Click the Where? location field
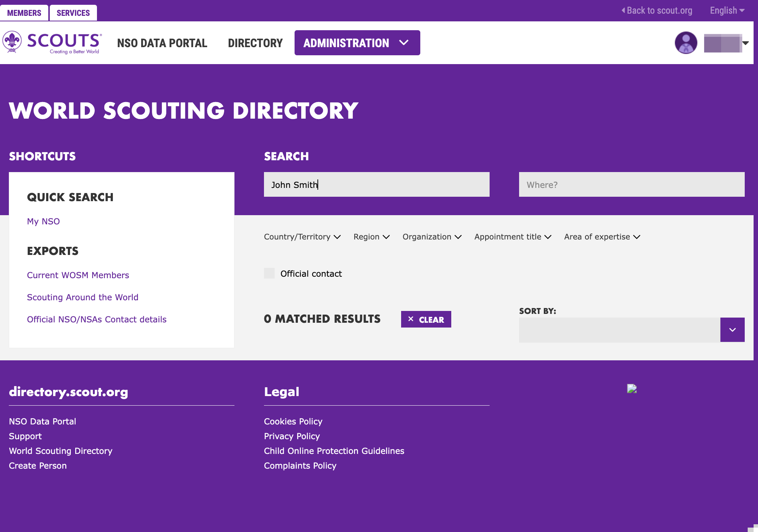Viewport: 758px width, 532px height. tap(632, 185)
